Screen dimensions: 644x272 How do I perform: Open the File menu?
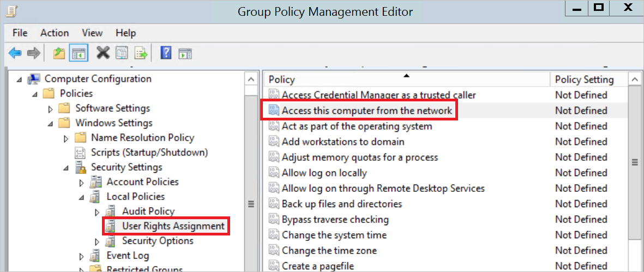20,33
